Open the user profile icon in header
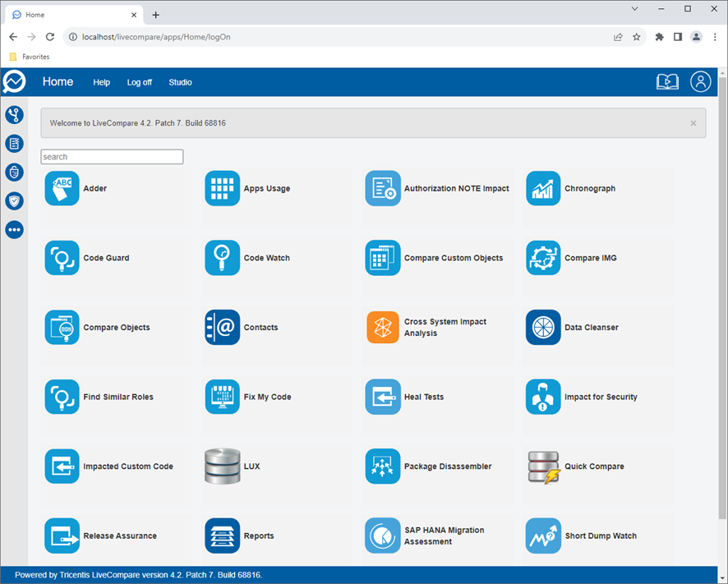Viewport: 728px width, 584px height. (701, 81)
